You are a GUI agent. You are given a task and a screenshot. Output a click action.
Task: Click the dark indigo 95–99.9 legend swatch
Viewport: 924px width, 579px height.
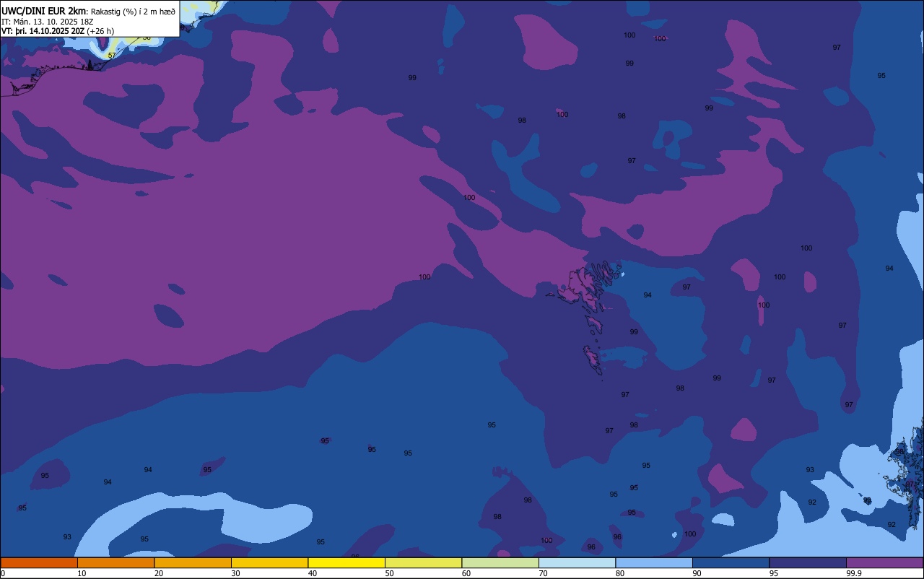click(808, 562)
